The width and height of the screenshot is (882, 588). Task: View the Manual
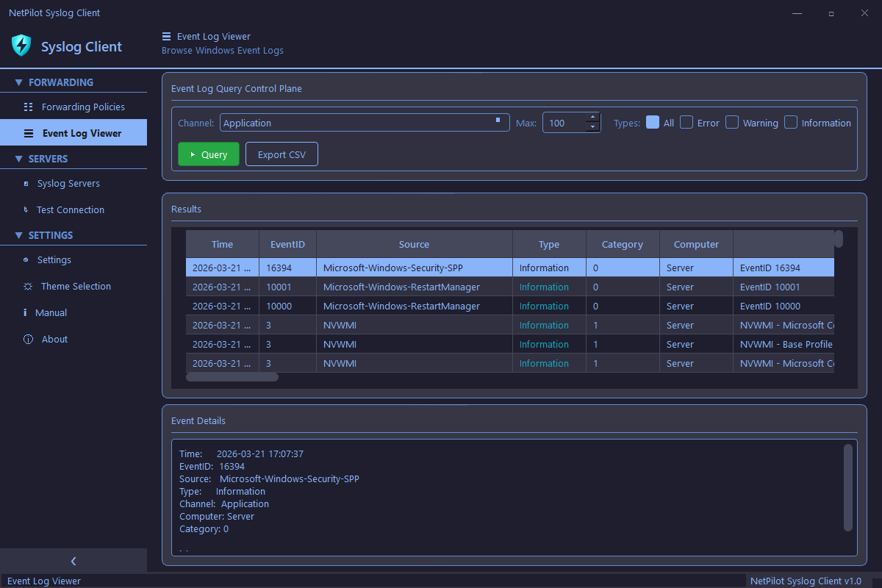[52, 312]
